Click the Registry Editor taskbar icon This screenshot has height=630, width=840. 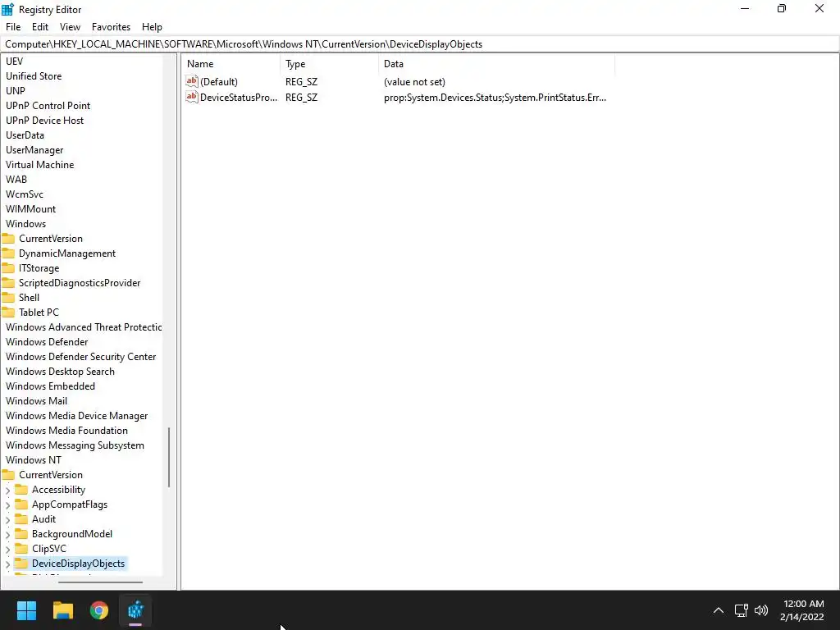pos(135,610)
